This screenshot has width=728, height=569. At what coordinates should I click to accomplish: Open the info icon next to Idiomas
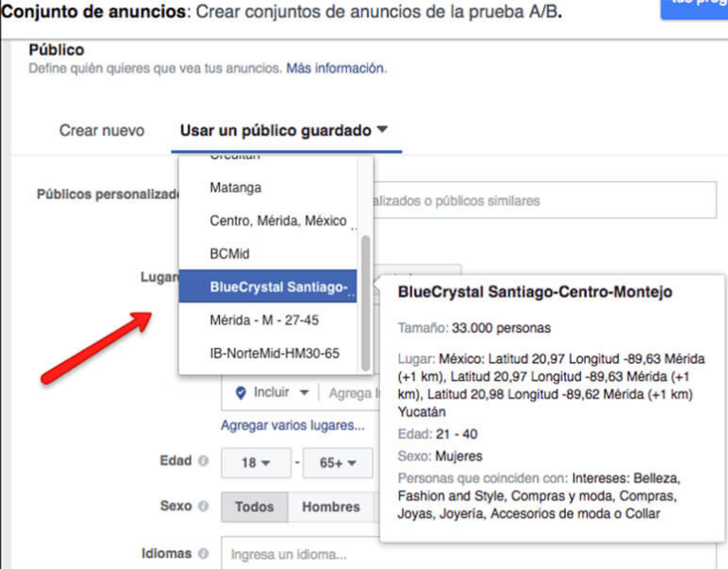[x=203, y=553]
